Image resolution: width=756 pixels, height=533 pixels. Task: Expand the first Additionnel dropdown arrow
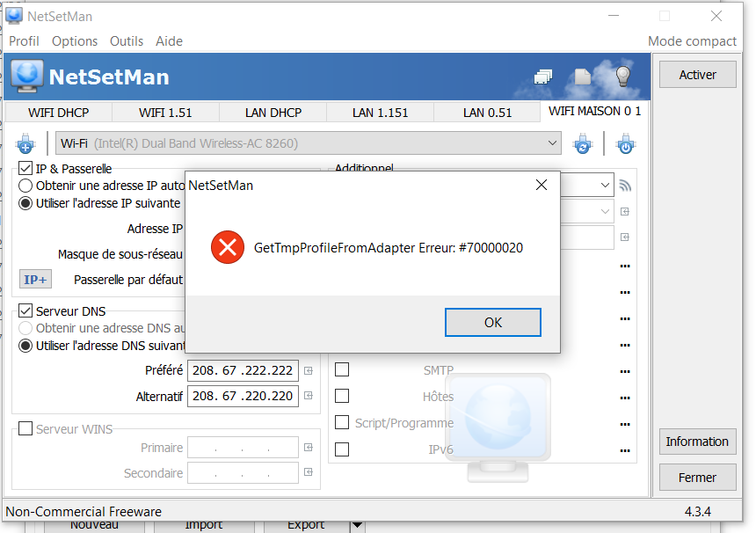click(605, 186)
